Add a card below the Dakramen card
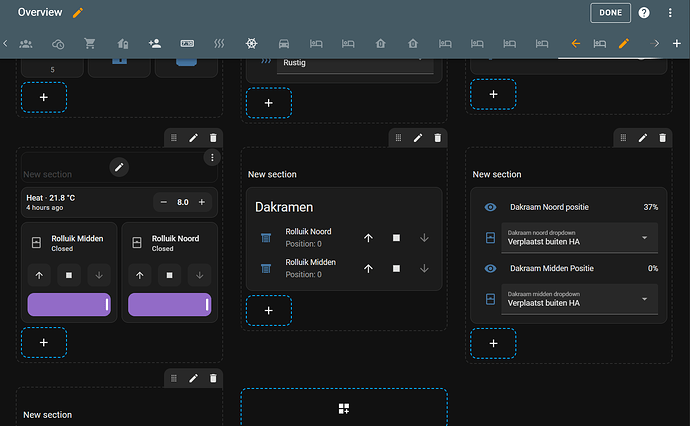The height and width of the screenshot is (426, 690). click(269, 311)
